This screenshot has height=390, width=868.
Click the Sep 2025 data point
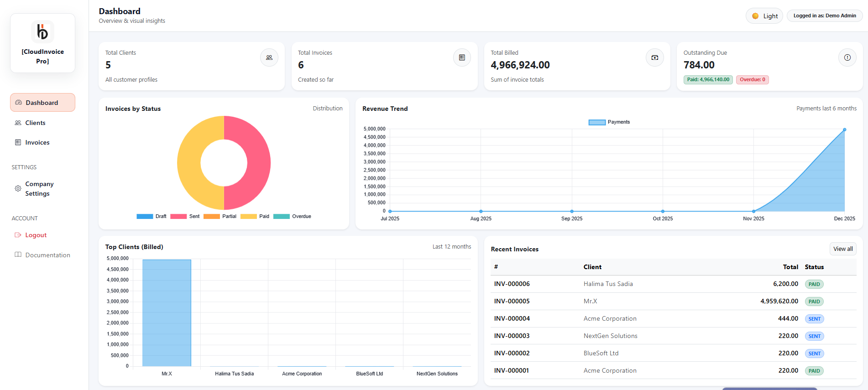[x=572, y=211]
